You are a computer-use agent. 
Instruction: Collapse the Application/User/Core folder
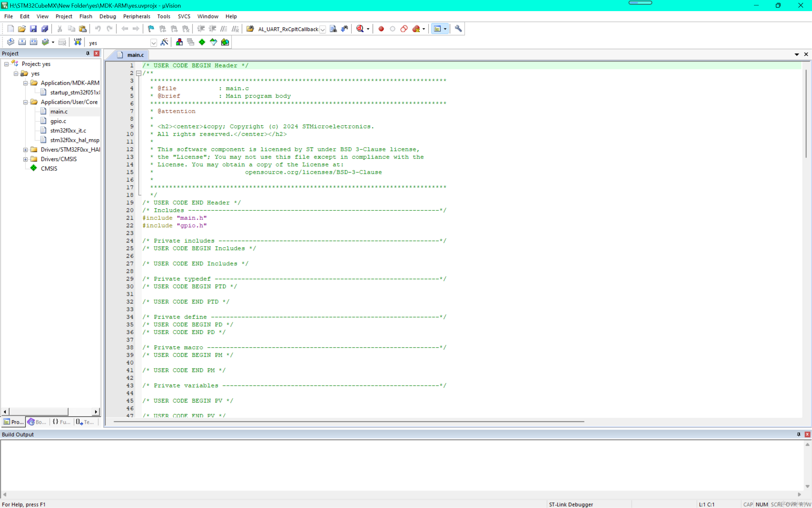pyautogui.click(x=25, y=102)
